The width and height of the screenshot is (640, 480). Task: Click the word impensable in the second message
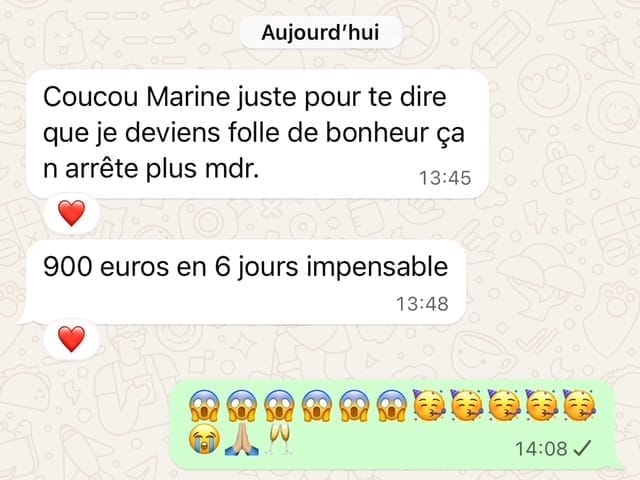point(377,267)
